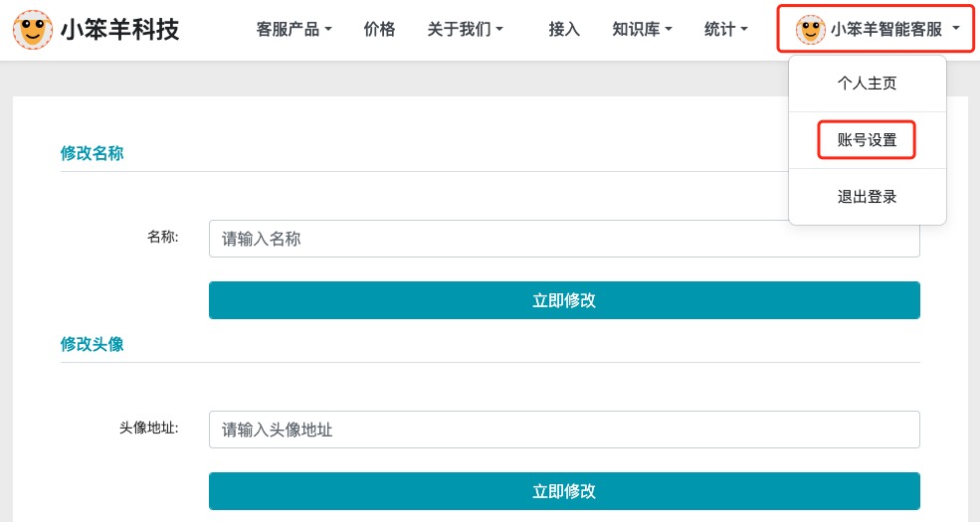Click the 修改名称 section heading
Image resolution: width=980 pixels, height=522 pixels.
coord(93,153)
